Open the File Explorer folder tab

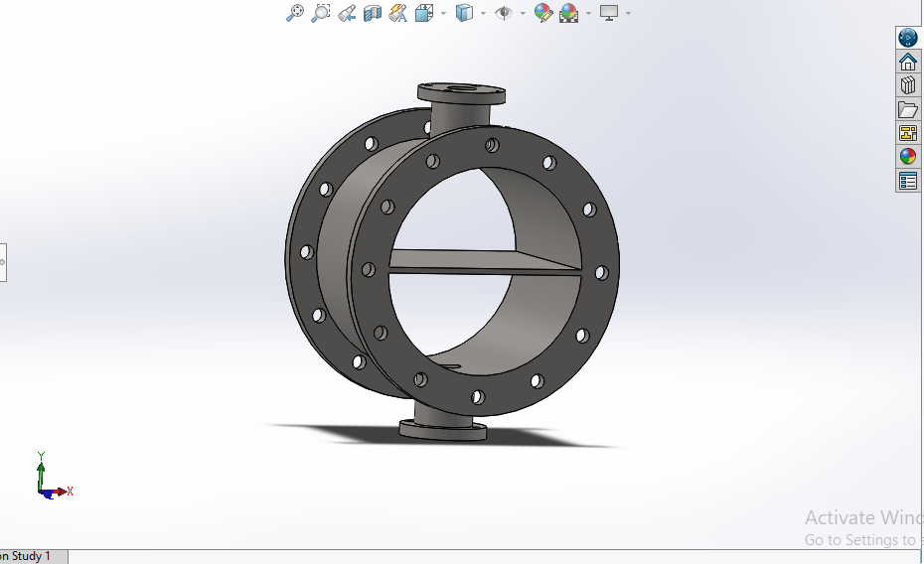pyautogui.click(x=908, y=109)
